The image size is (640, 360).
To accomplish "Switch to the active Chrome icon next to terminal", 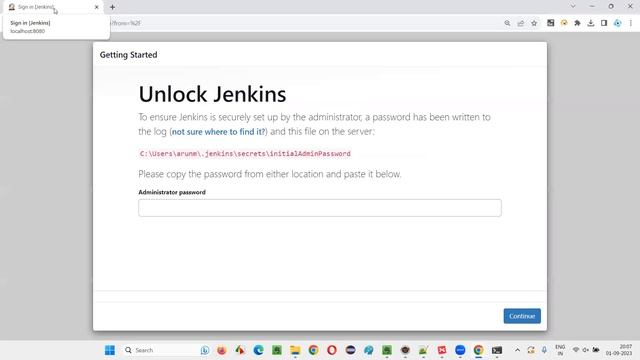I will point(478,350).
